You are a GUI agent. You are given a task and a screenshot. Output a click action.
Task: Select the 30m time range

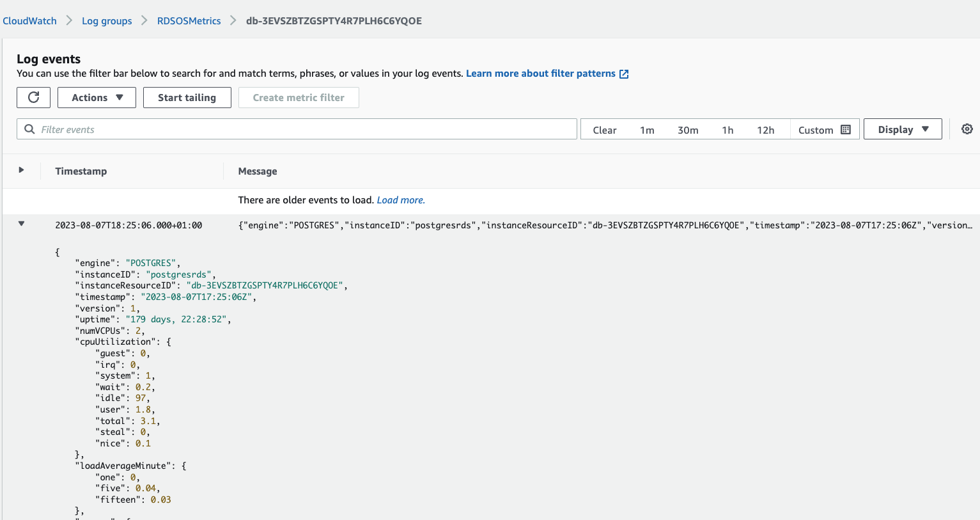(688, 130)
